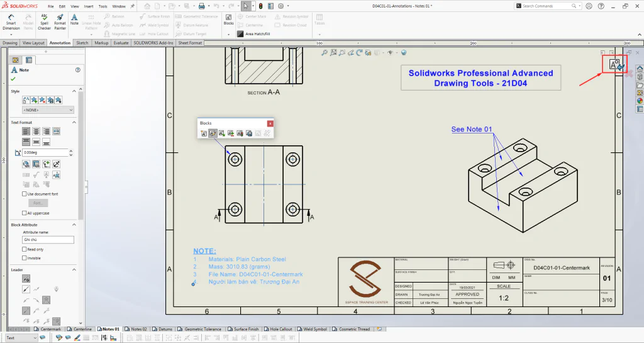Click Appearances color ball in task pane
Screen dimensions: 644x343
coord(640,101)
